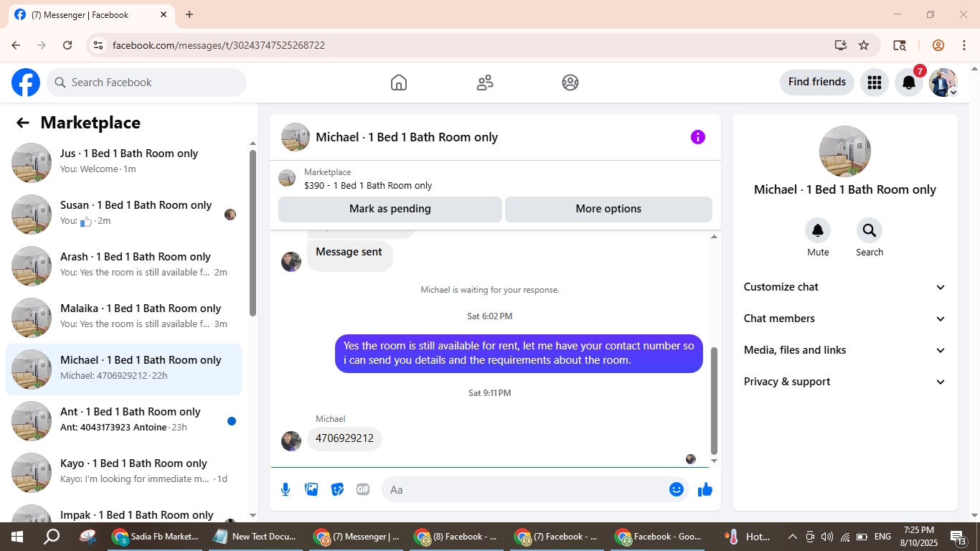The height and width of the screenshot is (551, 980).
Task: Open the Home feed icon
Action: [x=399, y=83]
